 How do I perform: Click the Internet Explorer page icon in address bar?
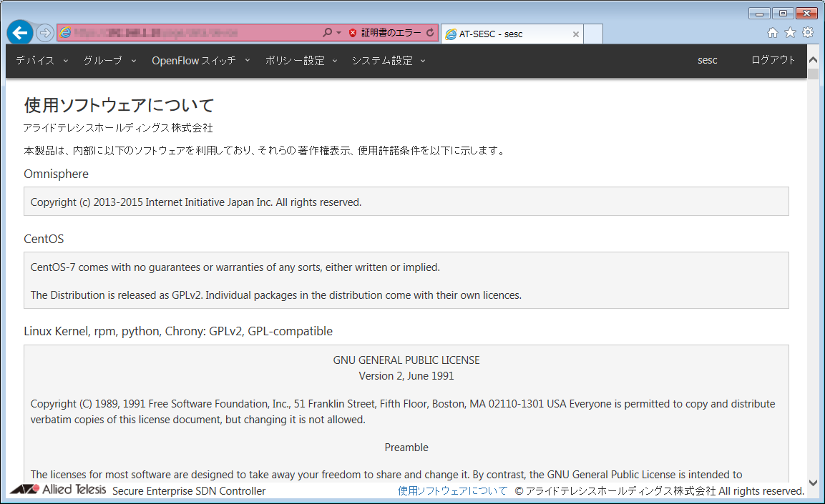pyautogui.click(x=65, y=33)
